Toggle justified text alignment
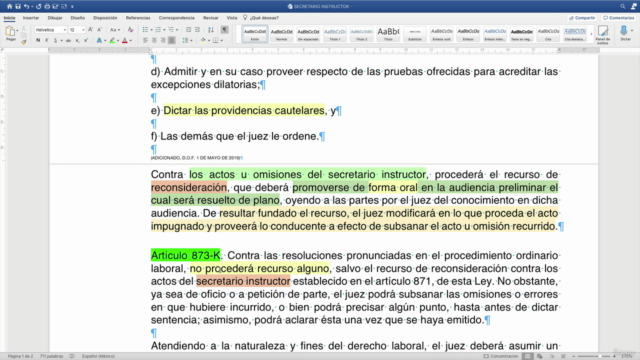Screen dimensions: 640x360 [x=172, y=40]
